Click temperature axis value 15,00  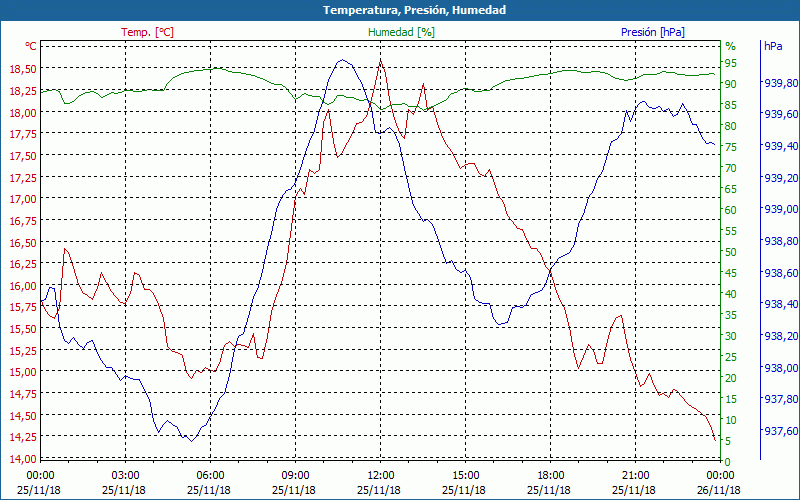pyautogui.click(x=22, y=372)
